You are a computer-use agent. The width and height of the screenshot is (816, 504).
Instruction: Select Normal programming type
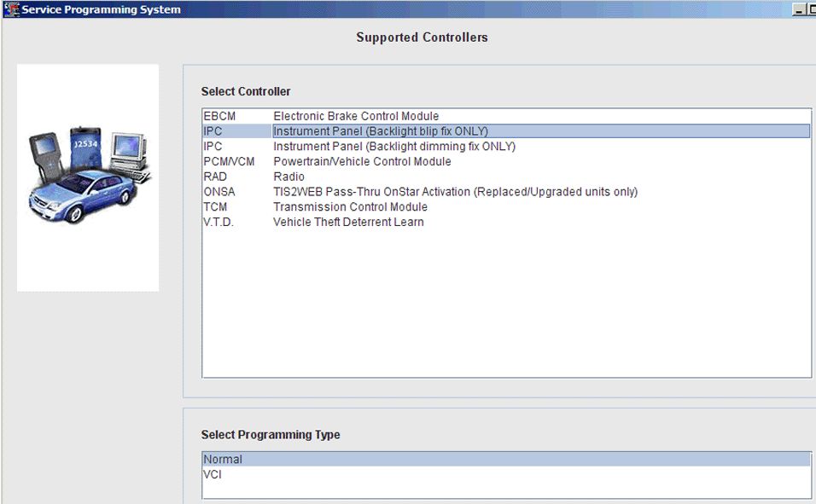pyautogui.click(x=223, y=460)
